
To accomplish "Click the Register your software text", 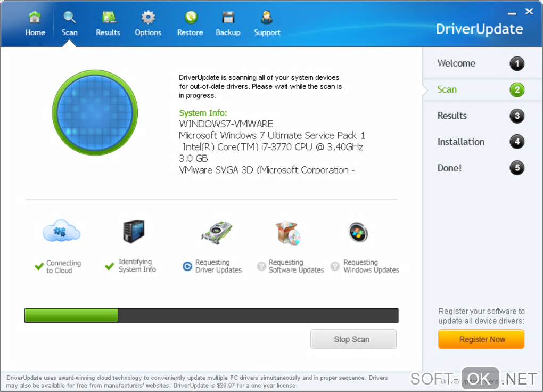I will 481,316.
